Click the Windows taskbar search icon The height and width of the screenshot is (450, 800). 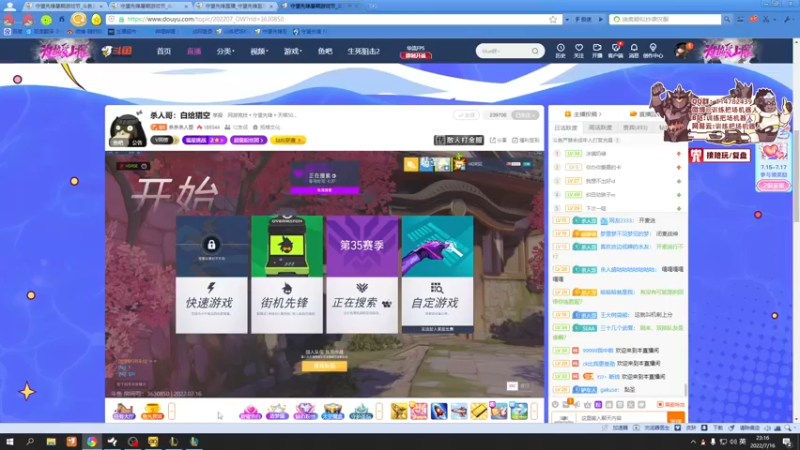(x=30, y=441)
